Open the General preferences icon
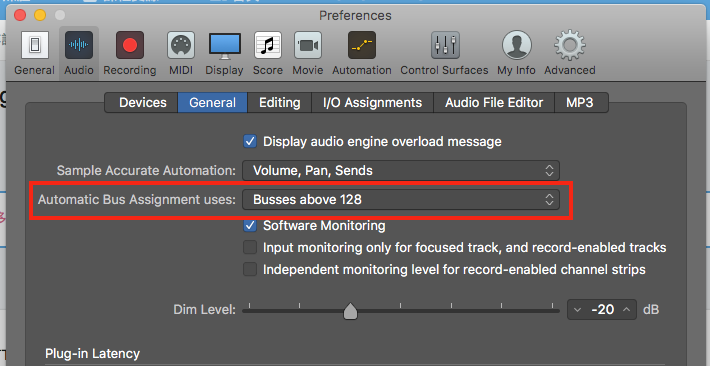 [34, 45]
